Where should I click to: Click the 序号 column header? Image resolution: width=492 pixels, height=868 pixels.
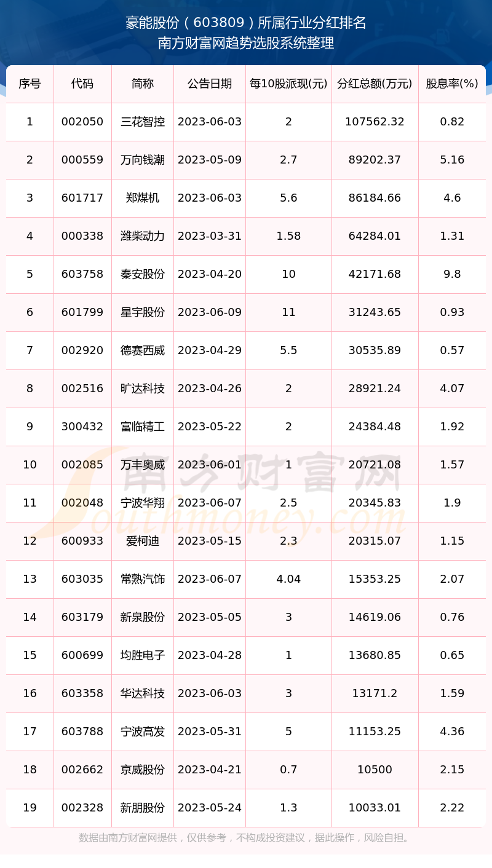point(30,84)
